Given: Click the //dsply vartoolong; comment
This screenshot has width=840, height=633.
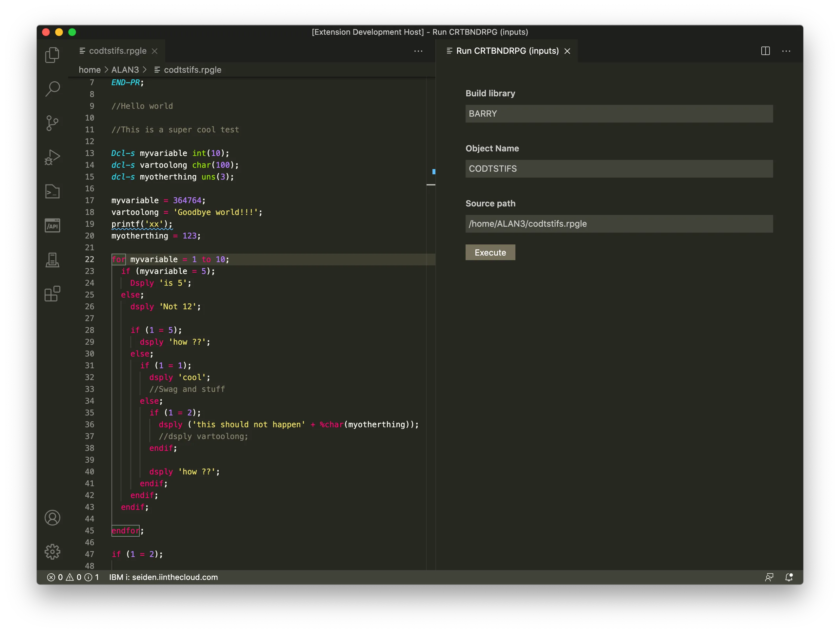Looking at the screenshot, I should click(204, 436).
